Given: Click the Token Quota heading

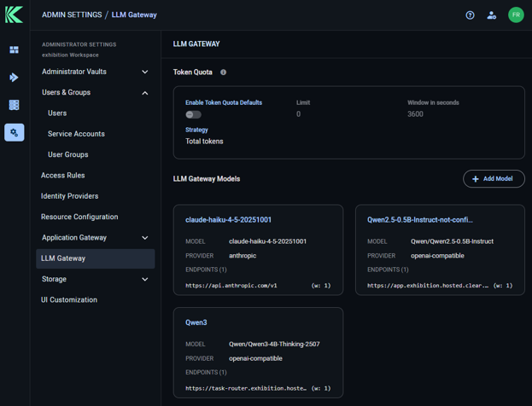Looking at the screenshot, I should point(193,72).
